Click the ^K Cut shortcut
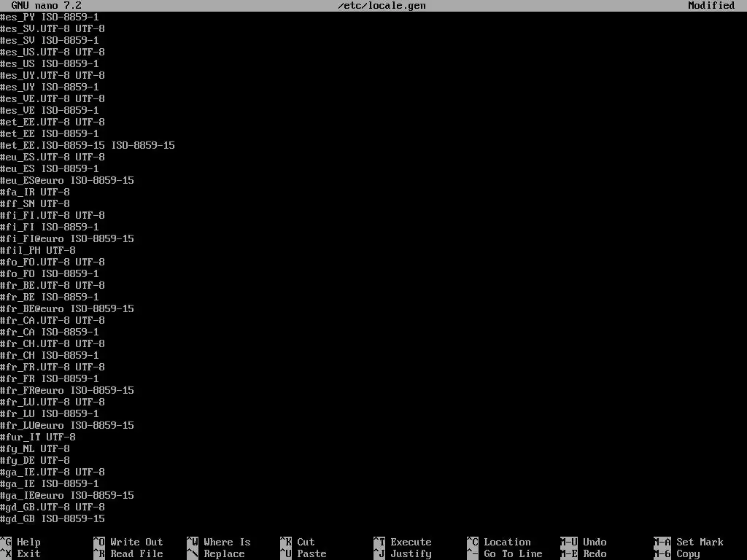Viewport: 747px width, 560px height. click(x=298, y=542)
